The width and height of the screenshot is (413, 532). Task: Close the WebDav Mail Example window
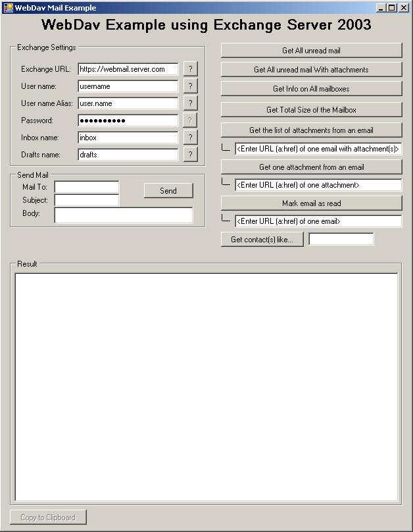click(x=404, y=7)
